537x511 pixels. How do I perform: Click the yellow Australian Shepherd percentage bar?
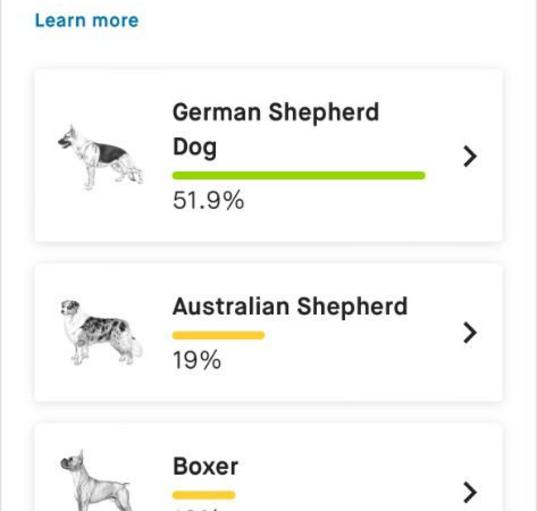click(218, 335)
